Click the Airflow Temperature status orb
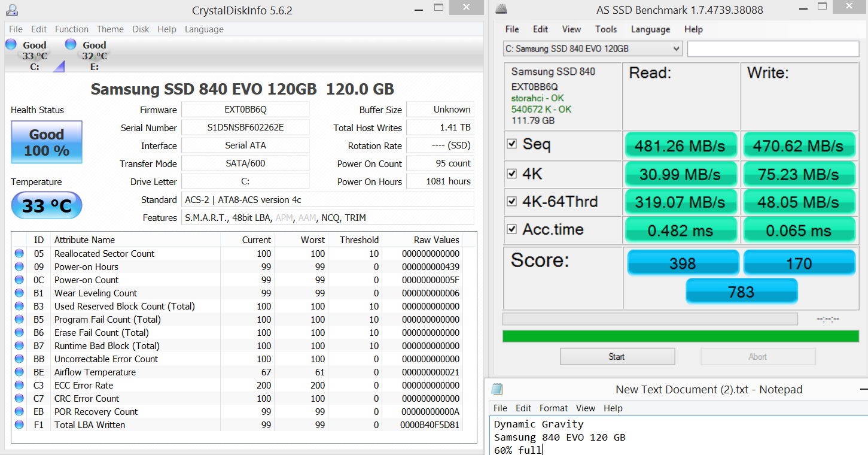 (x=19, y=372)
